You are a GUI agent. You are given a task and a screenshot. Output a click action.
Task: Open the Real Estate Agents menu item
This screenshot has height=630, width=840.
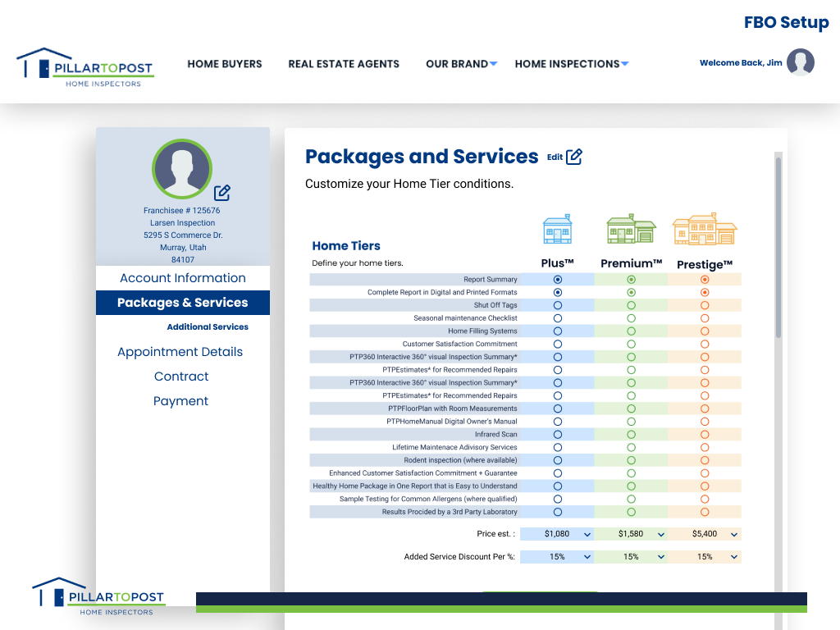[x=344, y=64]
